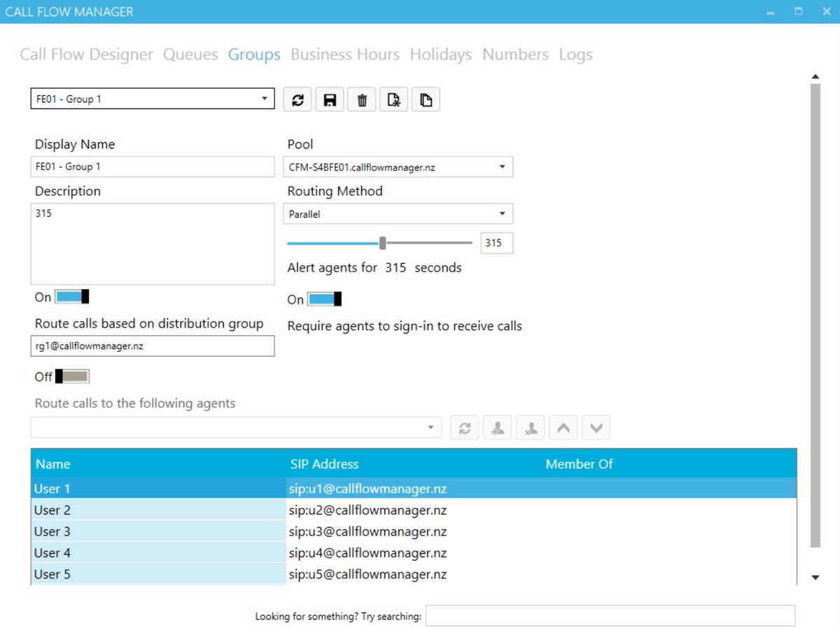840x629 pixels.
Task: Maximize the Call Flow Manager window
Action: click(798, 12)
